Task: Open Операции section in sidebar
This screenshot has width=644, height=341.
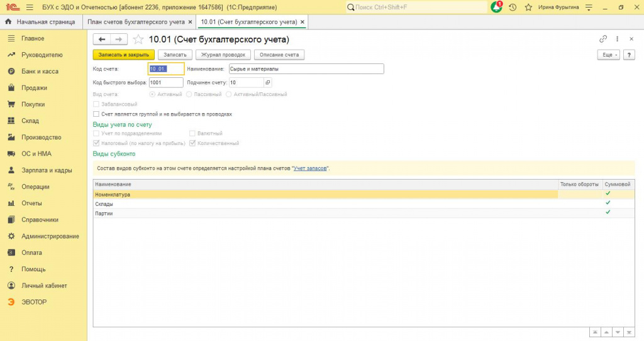Action: [x=35, y=187]
